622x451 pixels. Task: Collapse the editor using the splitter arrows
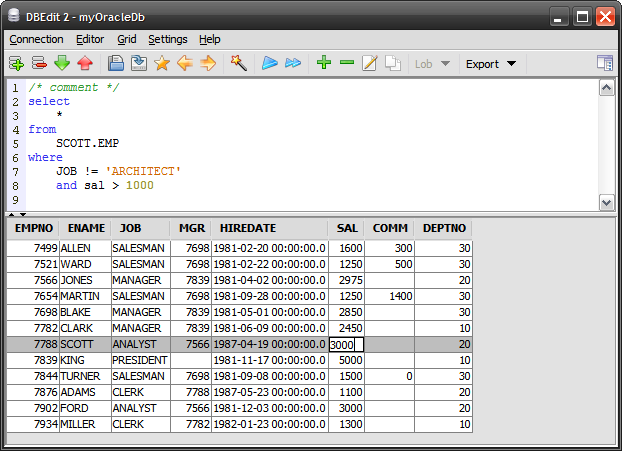click(11, 214)
